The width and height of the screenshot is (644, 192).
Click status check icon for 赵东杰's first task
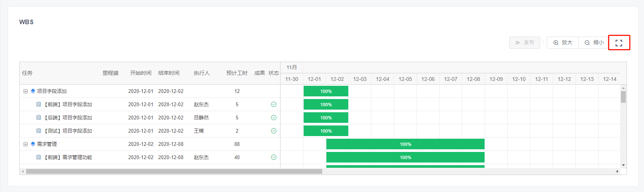click(x=274, y=104)
